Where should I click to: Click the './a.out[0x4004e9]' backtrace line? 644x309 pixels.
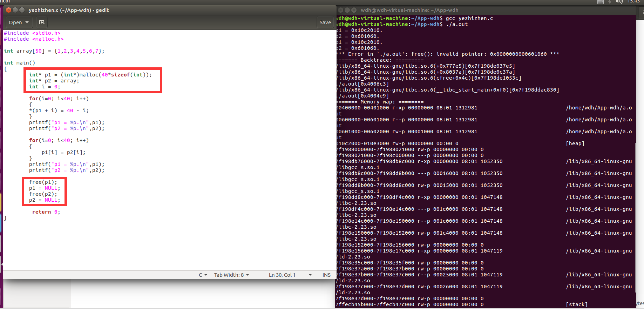point(363,96)
